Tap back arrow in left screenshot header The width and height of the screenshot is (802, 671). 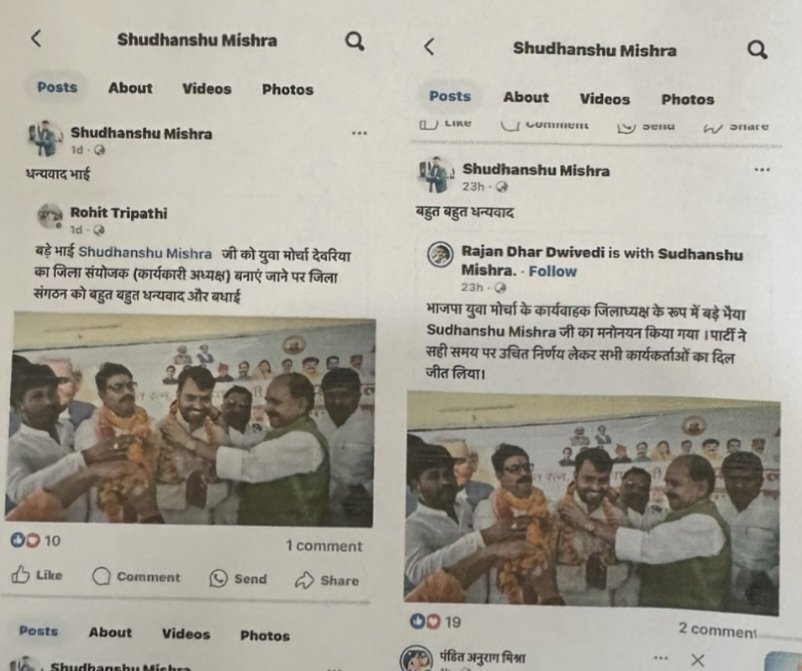pyautogui.click(x=36, y=38)
